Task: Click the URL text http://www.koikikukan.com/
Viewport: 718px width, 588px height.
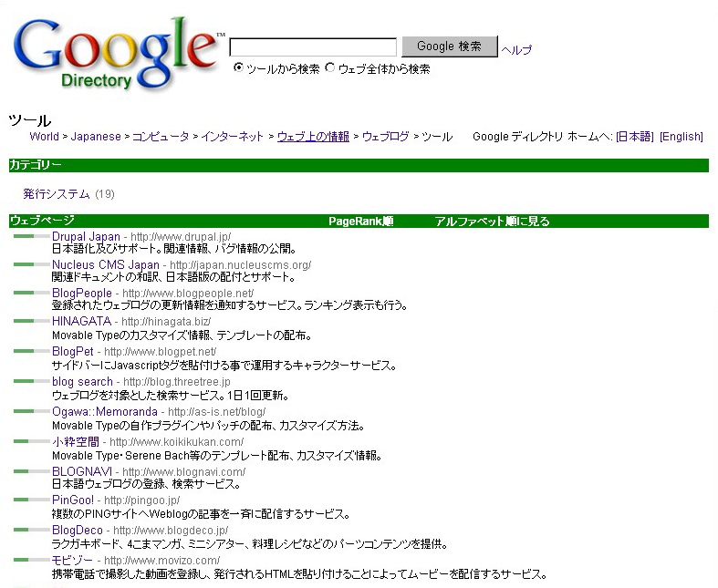Action: coord(177,442)
